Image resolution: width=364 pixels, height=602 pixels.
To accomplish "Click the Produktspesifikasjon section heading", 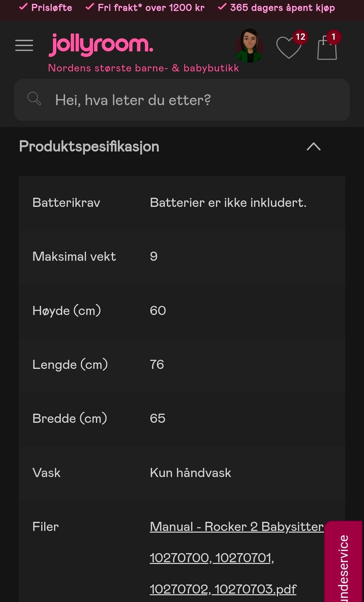I will pos(89,147).
